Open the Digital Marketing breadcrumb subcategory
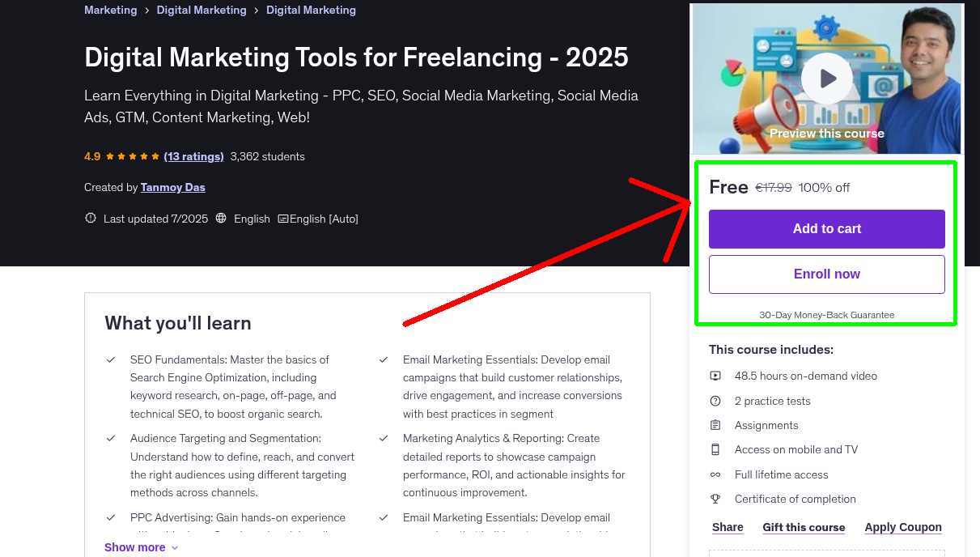Image resolution: width=980 pixels, height=557 pixels. (201, 10)
